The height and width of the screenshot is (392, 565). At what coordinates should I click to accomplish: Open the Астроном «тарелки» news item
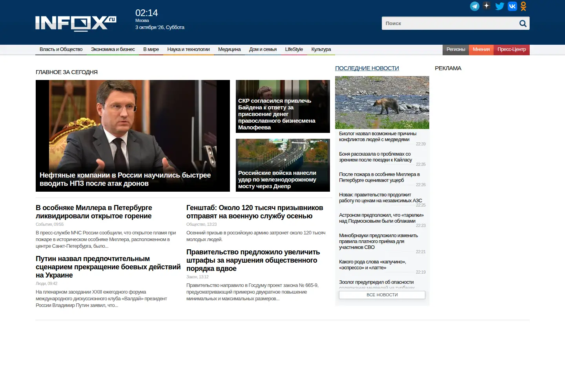click(381, 218)
